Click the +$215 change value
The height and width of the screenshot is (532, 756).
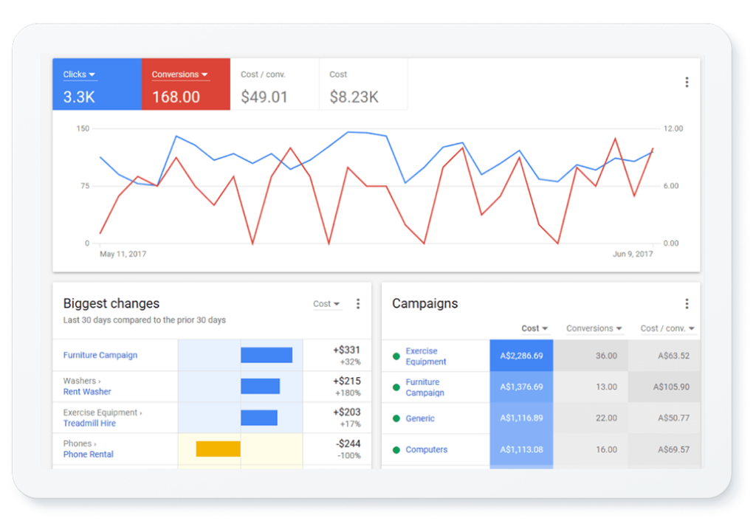(347, 381)
